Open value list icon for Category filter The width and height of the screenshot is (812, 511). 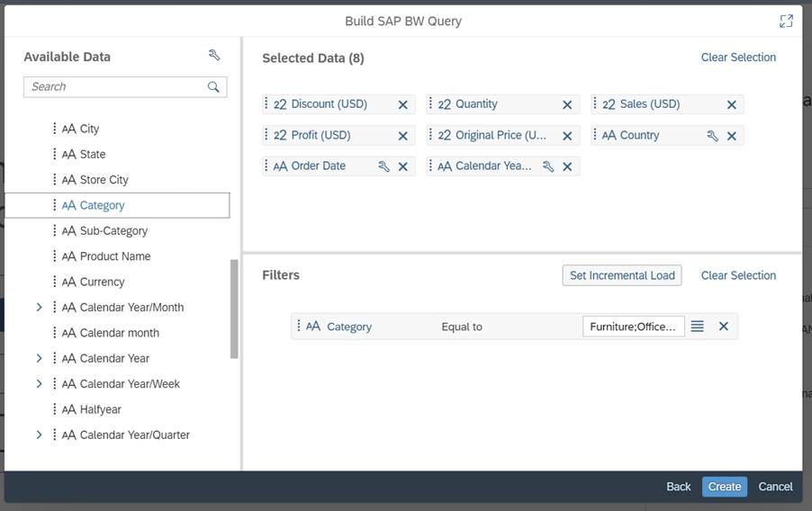pyautogui.click(x=697, y=327)
